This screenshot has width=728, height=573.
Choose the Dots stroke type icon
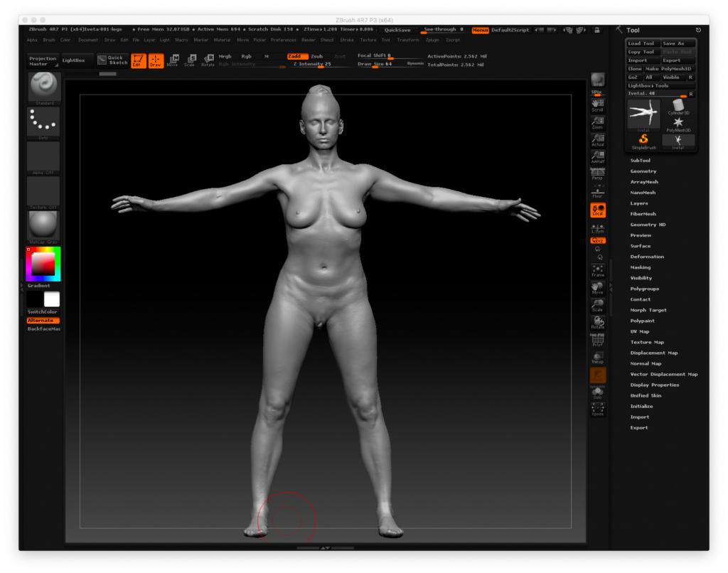pos(44,122)
